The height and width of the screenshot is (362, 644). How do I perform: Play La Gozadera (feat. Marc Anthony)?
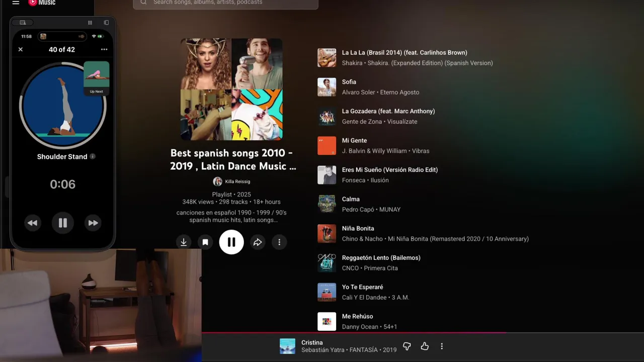(388, 111)
